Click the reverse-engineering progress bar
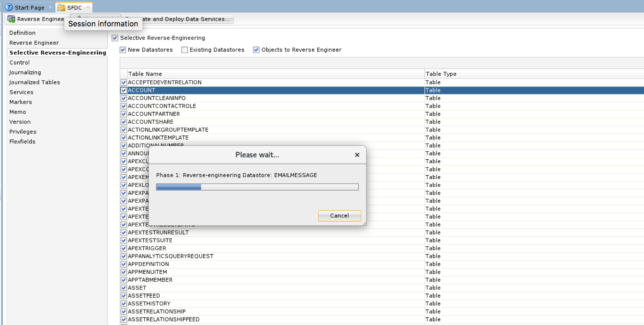This screenshot has height=325, width=644. point(257,187)
